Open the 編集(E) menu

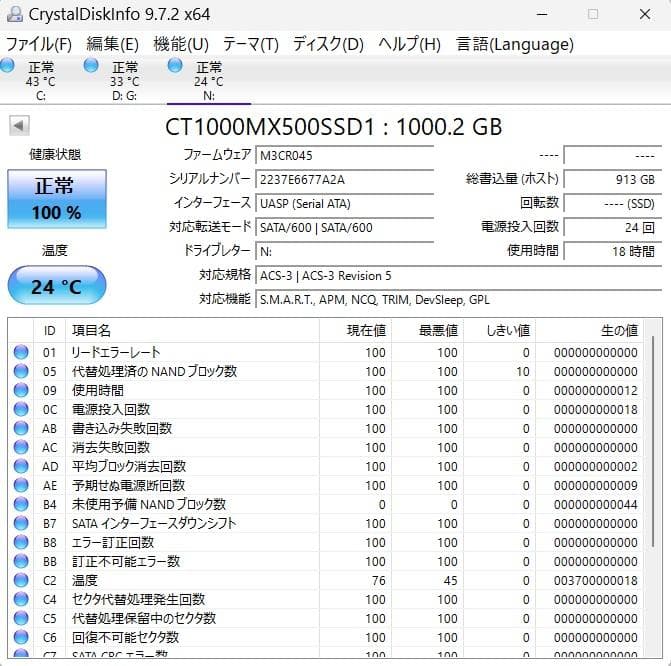click(113, 44)
